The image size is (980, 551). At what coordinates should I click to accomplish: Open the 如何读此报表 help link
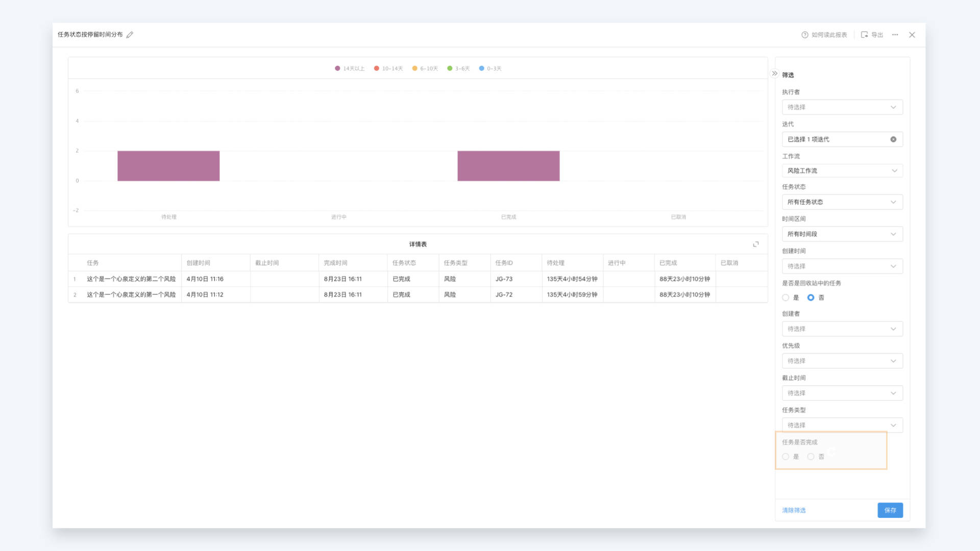(x=824, y=35)
